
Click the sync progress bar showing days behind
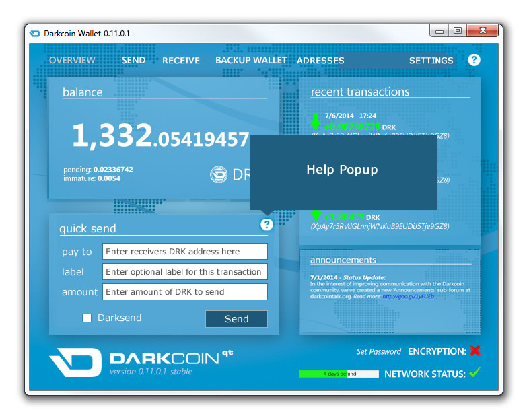[339, 374]
